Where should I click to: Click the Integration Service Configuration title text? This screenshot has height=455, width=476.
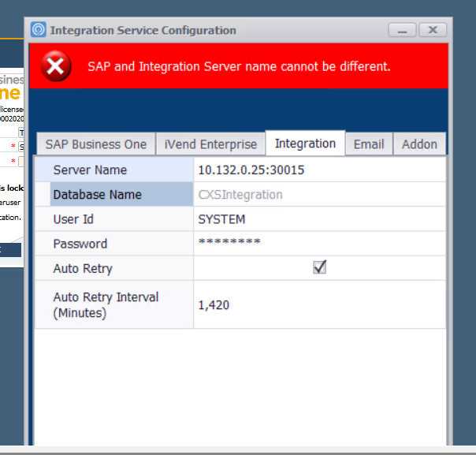tap(143, 31)
